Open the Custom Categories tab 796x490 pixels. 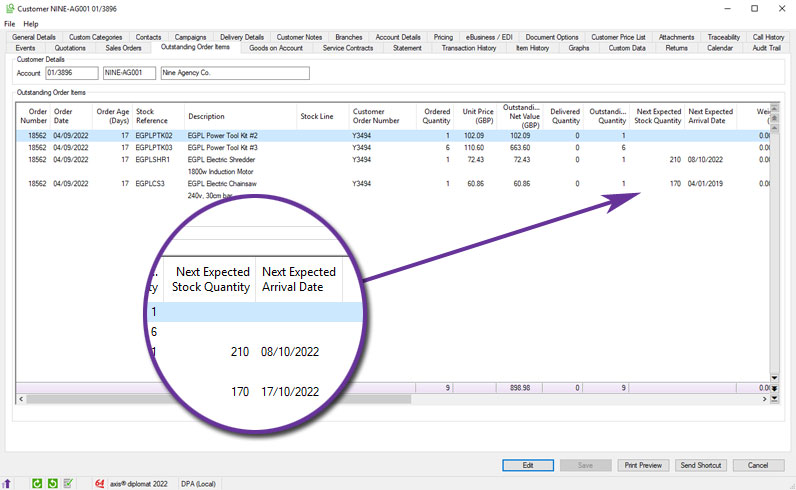click(95, 37)
